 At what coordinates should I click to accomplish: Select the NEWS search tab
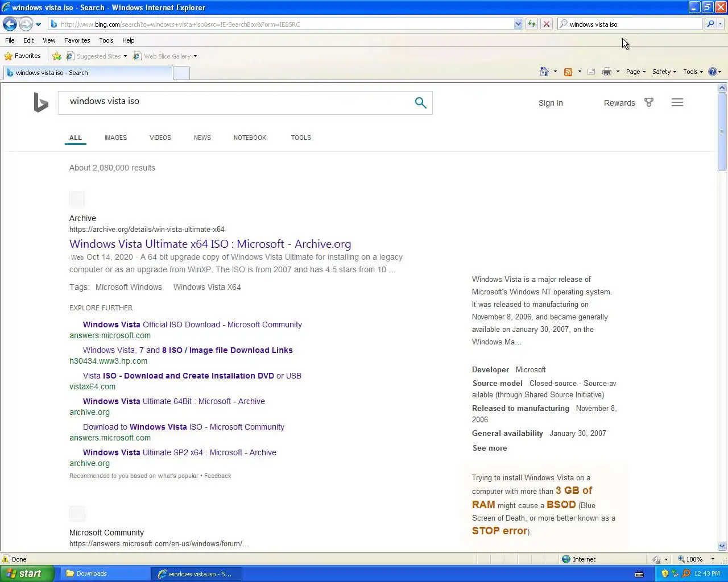coord(202,138)
